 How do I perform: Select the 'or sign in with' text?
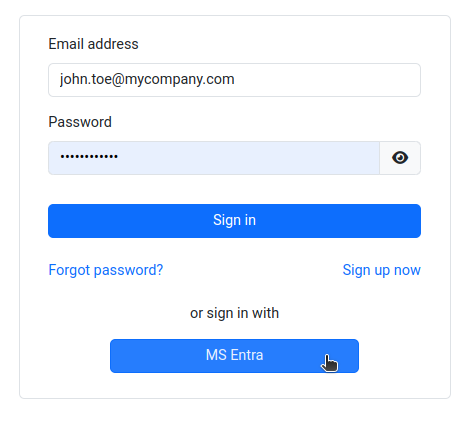click(x=234, y=313)
